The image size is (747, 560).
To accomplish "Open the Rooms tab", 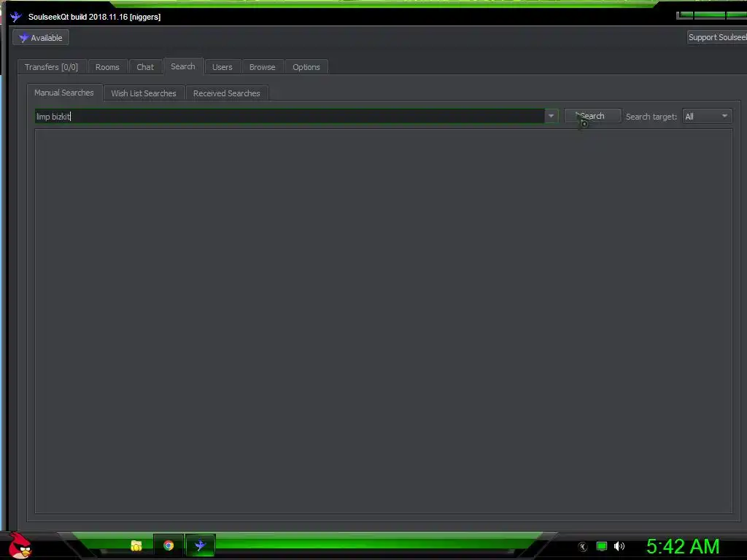I will (107, 67).
